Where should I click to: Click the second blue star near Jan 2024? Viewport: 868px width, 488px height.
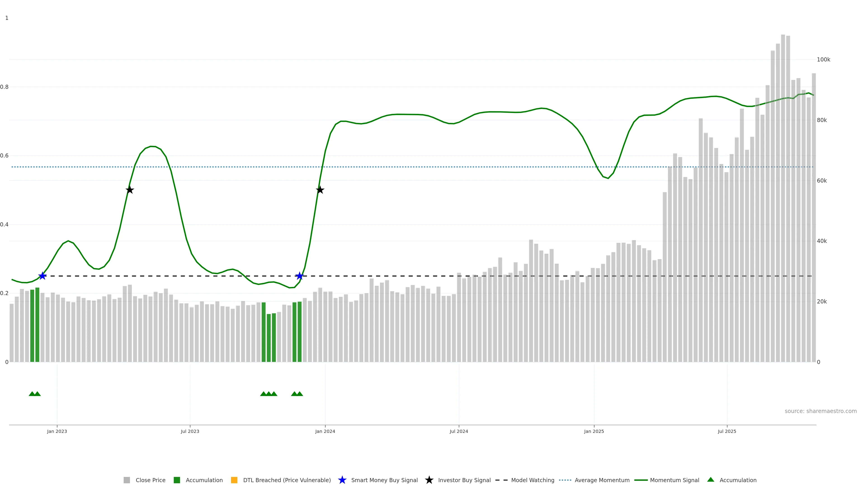pyautogui.click(x=300, y=276)
